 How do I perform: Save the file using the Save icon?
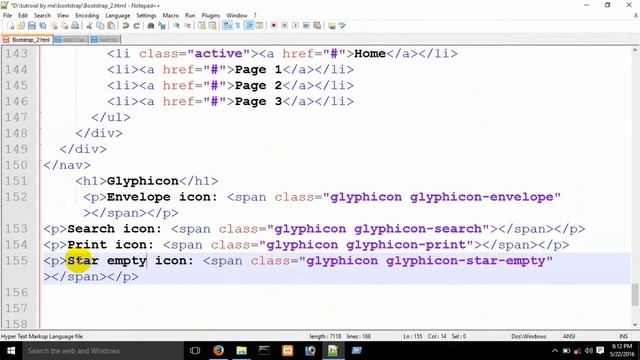(x=32, y=26)
